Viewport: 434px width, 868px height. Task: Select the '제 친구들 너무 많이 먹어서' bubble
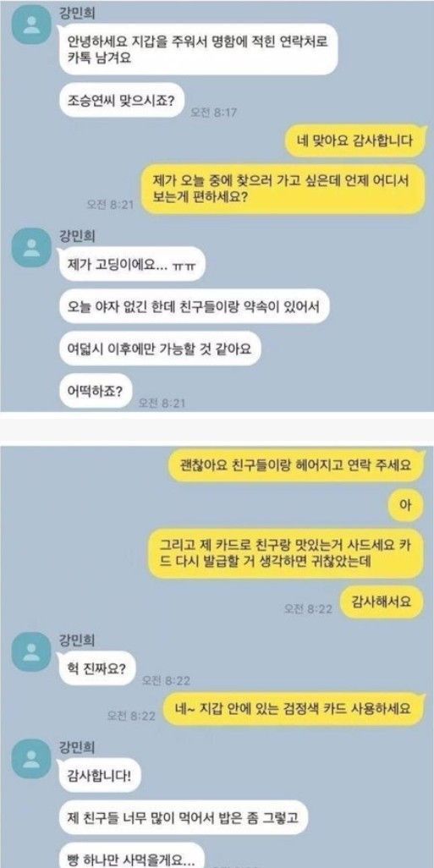pos(184,816)
